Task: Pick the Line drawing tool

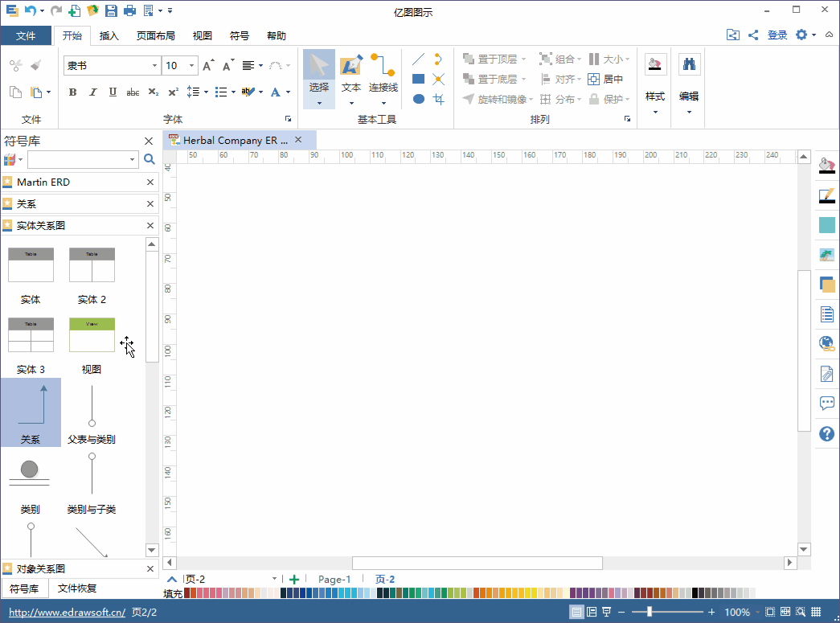Action: [x=419, y=59]
